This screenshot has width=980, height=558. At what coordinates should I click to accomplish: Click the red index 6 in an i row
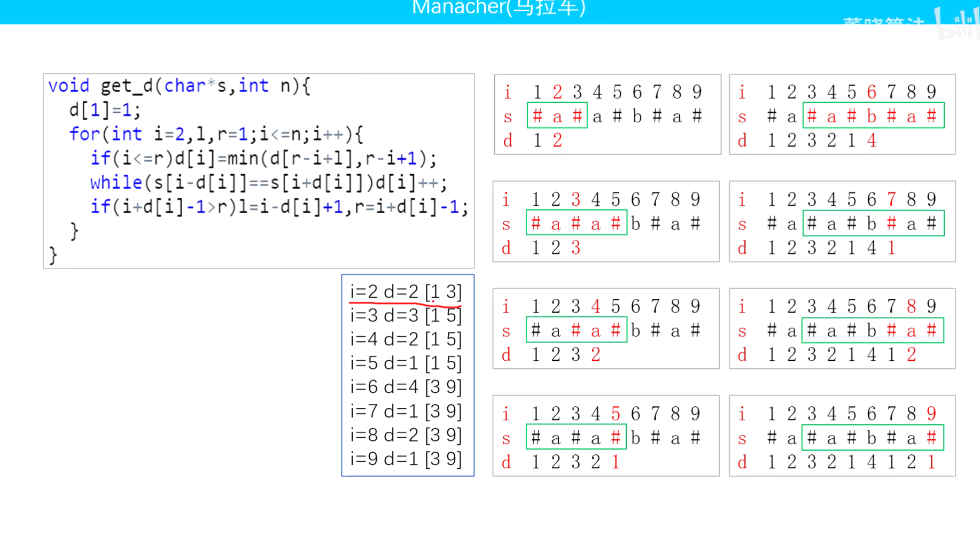pyautogui.click(x=872, y=92)
